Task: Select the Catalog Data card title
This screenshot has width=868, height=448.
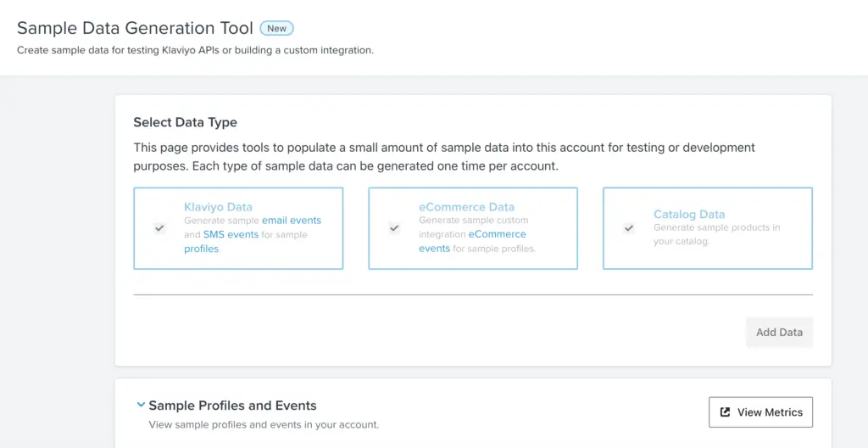Action: (689, 215)
